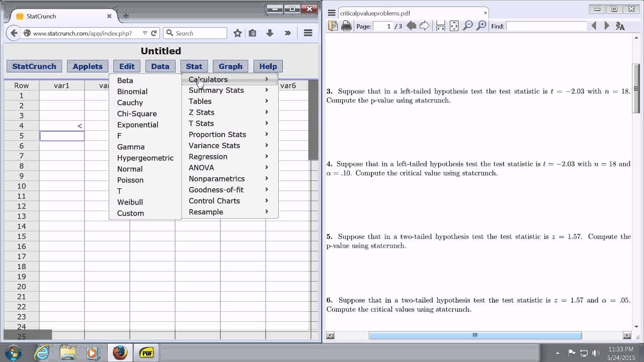Screen dimensions: 644x362
Task: Open the Firefox downloads arrow
Action: pos(270,33)
